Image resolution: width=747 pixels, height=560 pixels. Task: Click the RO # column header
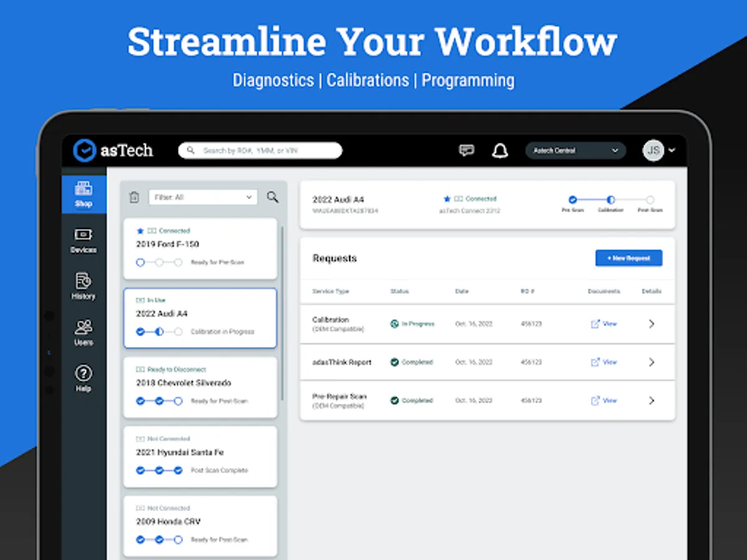click(x=528, y=291)
